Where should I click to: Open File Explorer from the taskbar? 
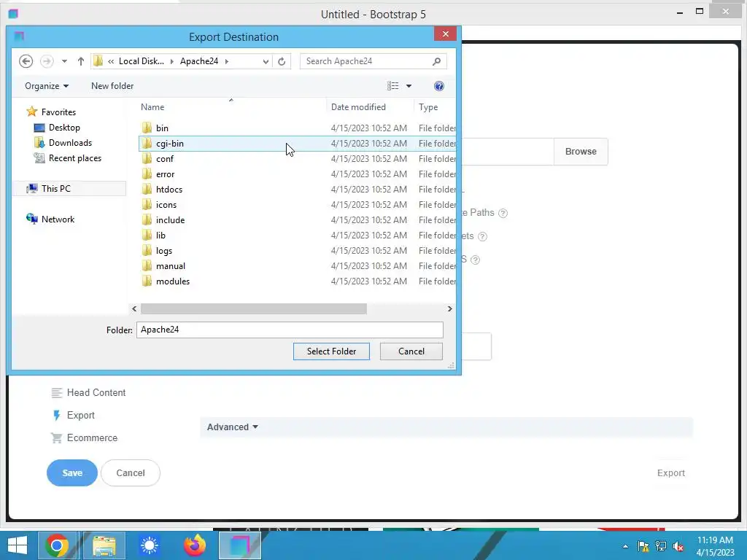click(104, 545)
